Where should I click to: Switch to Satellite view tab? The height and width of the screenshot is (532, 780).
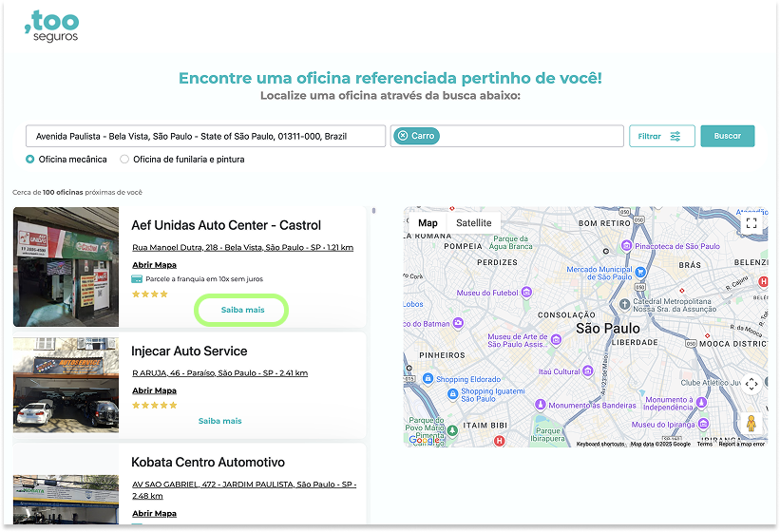pyautogui.click(x=473, y=223)
